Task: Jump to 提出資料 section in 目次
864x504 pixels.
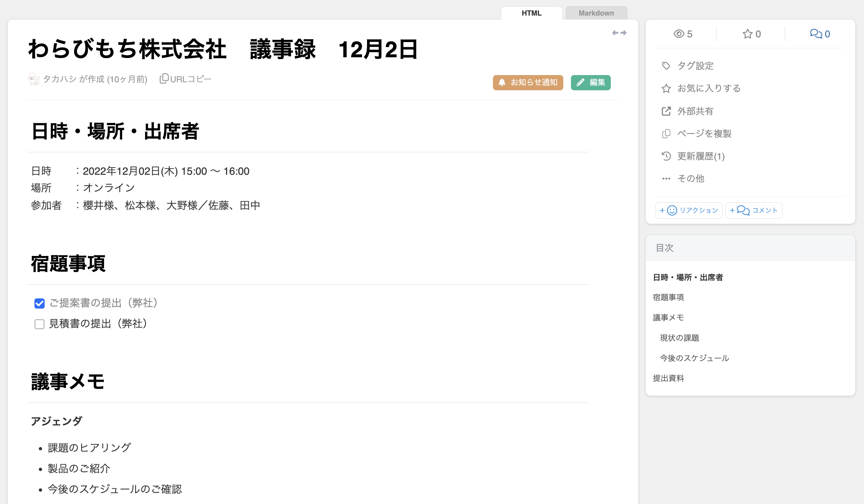Action: tap(669, 378)
